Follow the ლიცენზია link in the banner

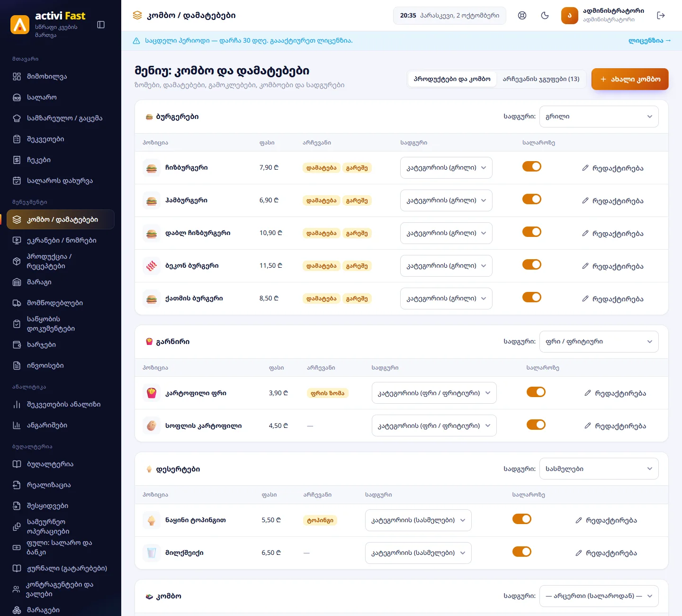[650, 41]
